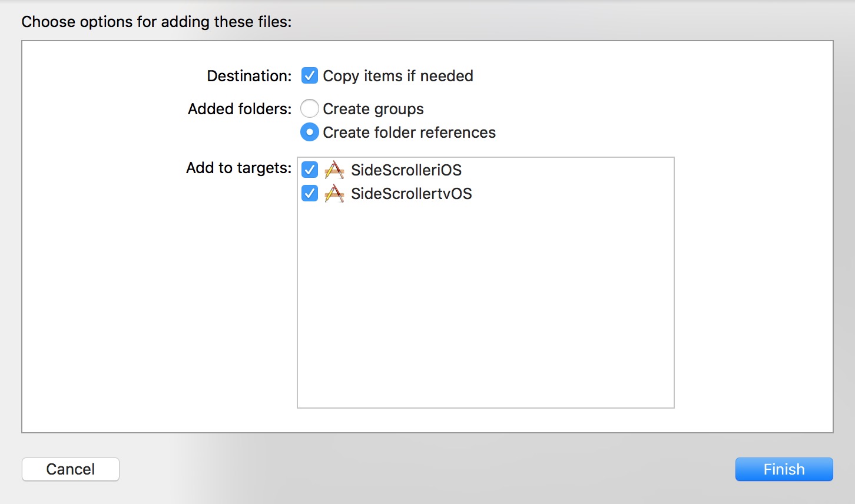The height and width of the screenshot is (504, 855).
Task: Click the "Choose options for adding these files" heading
Action: 157,22
